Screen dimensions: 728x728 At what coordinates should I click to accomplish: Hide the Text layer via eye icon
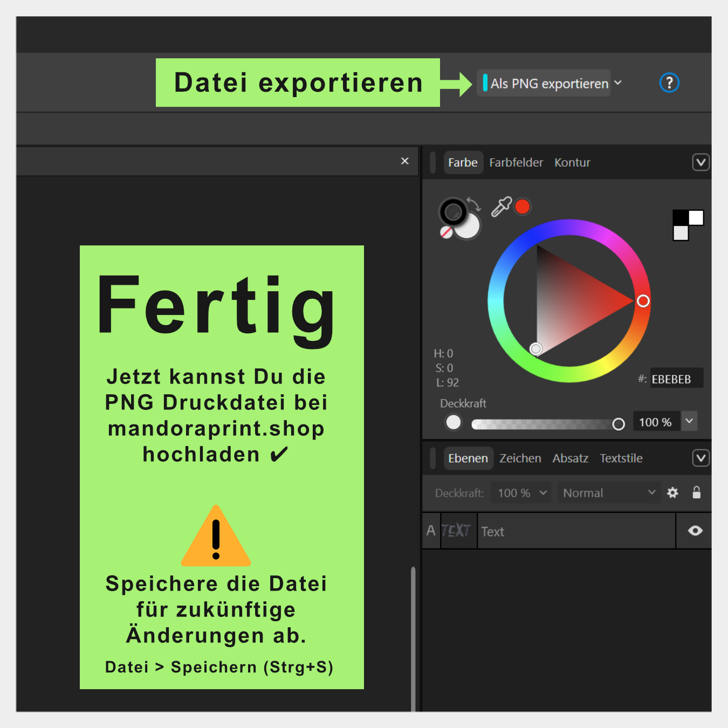point(695,531)
